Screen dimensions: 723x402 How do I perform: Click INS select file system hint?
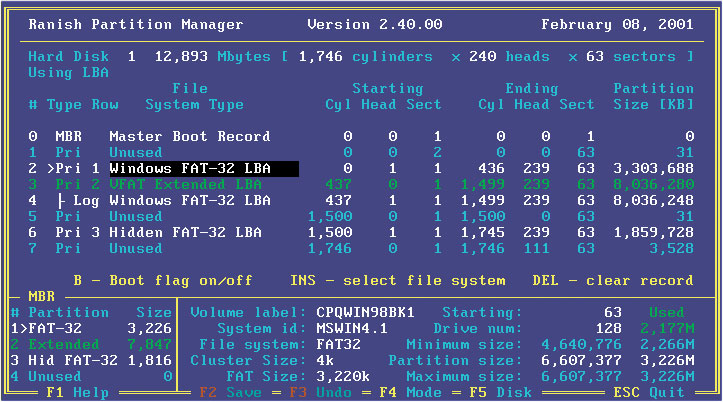[398, 280]
